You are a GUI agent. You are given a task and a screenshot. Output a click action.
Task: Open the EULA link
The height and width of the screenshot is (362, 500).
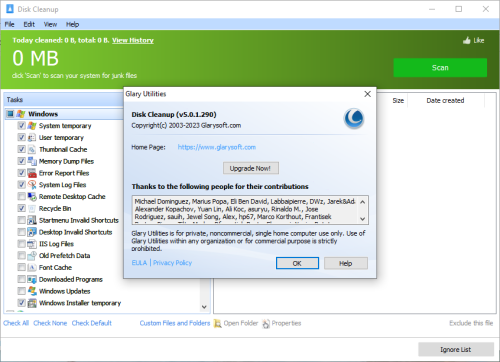[139, 263]
